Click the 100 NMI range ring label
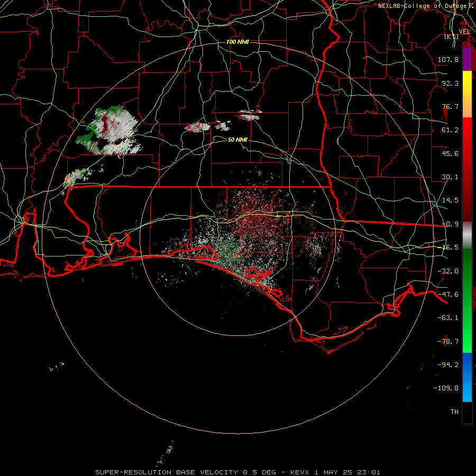This screenshot has width=476, height=476. [237, 42]
